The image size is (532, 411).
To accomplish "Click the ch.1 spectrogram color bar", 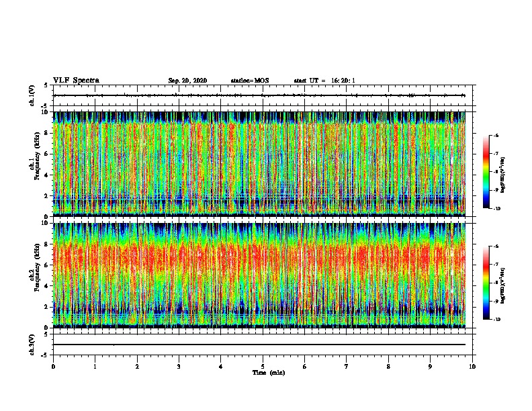I will point(486,172).
